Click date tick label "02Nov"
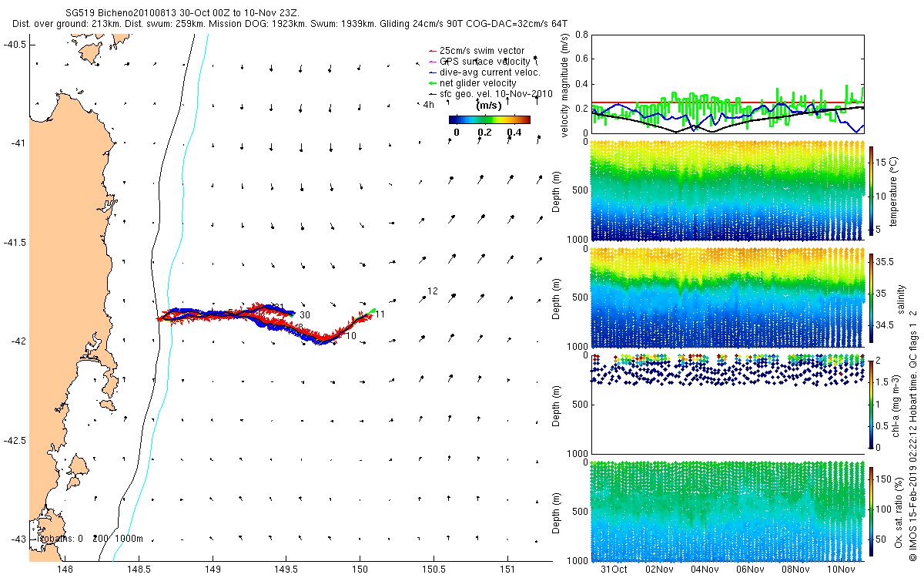Screen dimensions: 924x578 click(660, 570)
